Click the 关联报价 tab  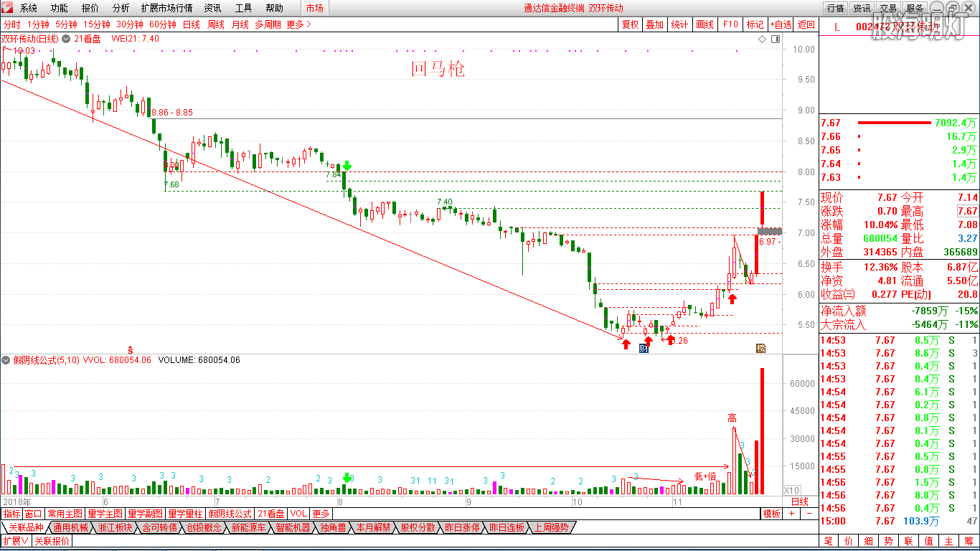point(52,541)
